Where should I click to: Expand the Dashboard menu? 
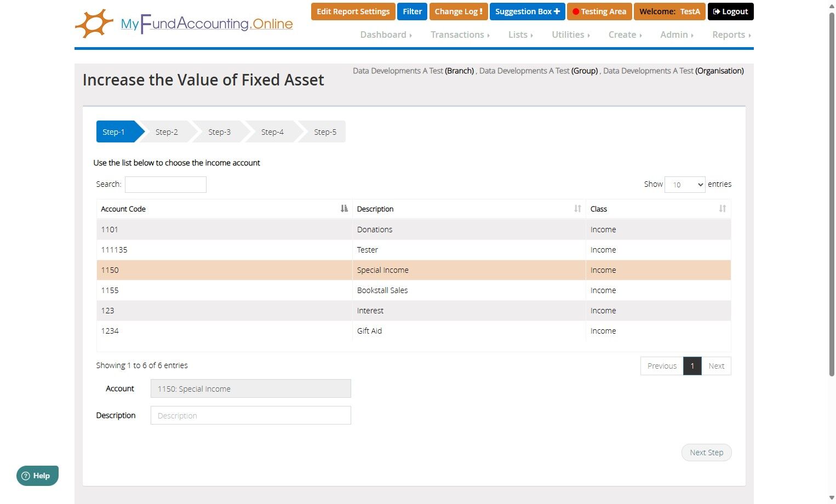point(386,35)
